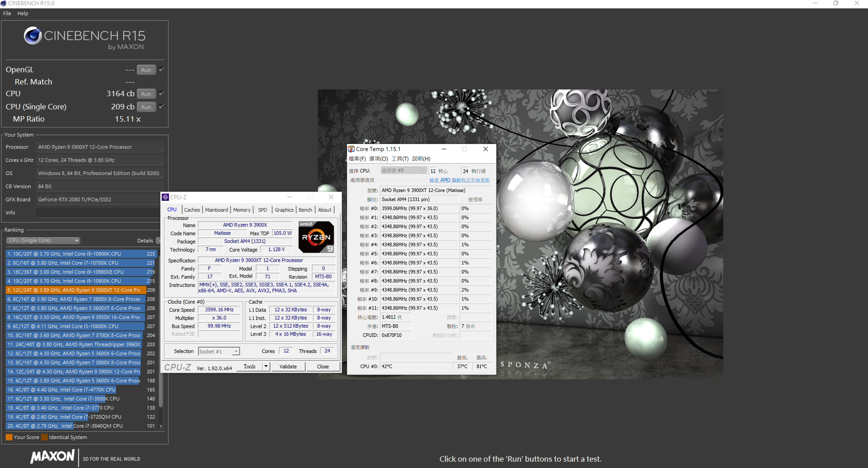868x468 pixels.
Task: Toggle the CPU (Single Core) test checkbox
Action: (x=161, y=107)
